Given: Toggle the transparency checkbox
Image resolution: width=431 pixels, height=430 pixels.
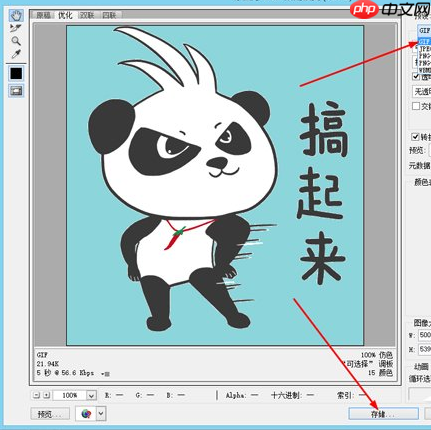Looking at the screenshot, I should tap(416, 76).
